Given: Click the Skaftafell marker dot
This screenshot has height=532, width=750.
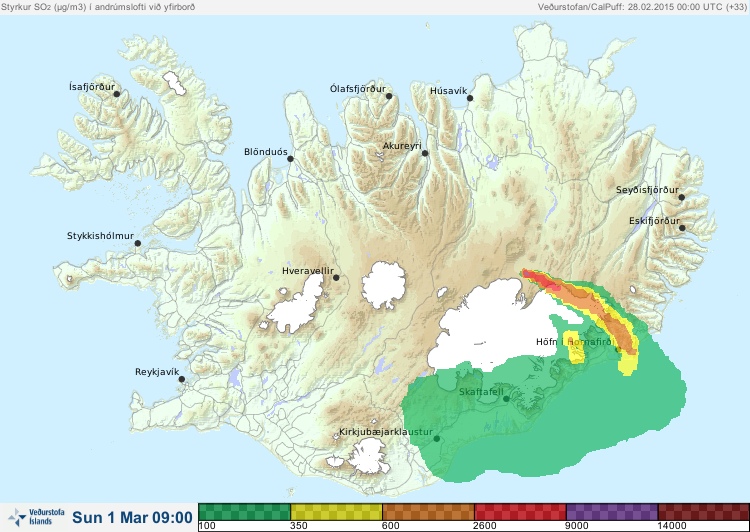Looking at the screenshot, I should (x=506, y=399).
